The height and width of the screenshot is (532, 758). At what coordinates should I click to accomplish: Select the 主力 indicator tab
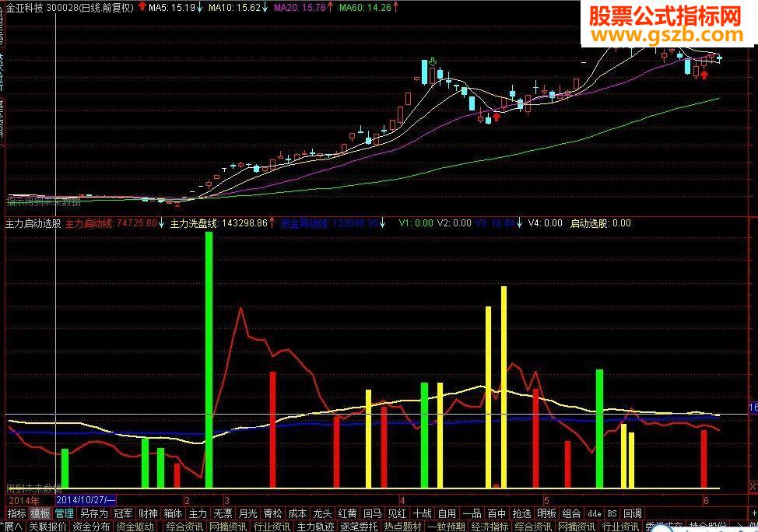(x=198, y=513)
